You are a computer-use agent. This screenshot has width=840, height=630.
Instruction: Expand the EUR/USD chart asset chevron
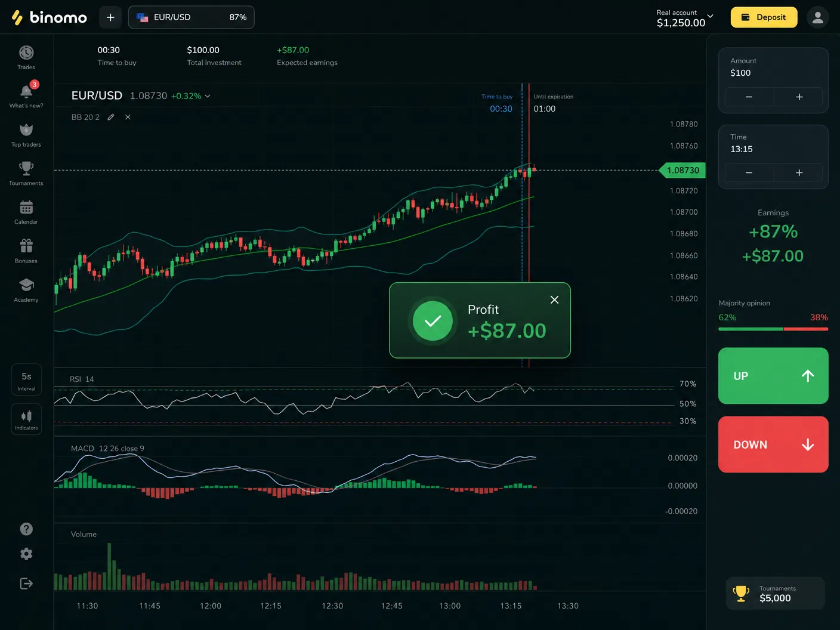tap(208, 96)
